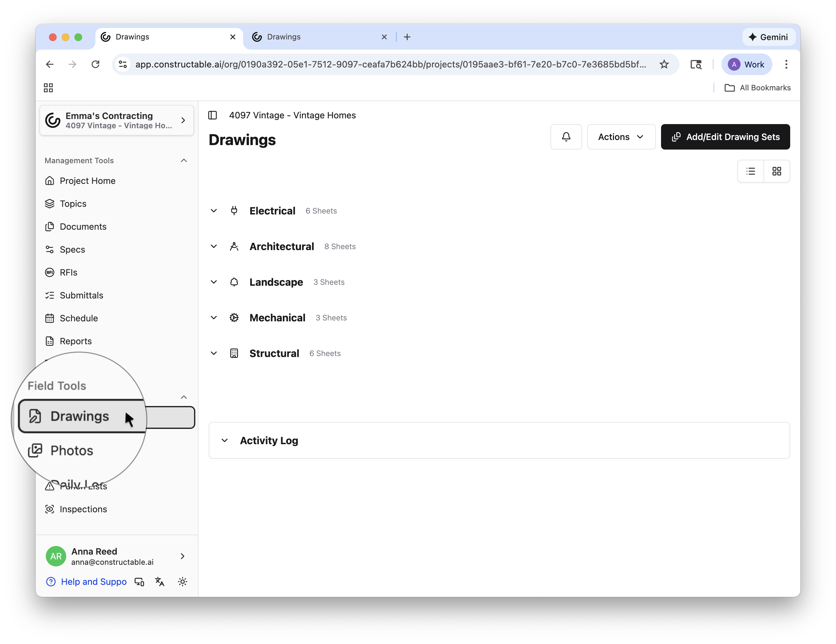Open Reports via its document icon

(x=50, y=341)
